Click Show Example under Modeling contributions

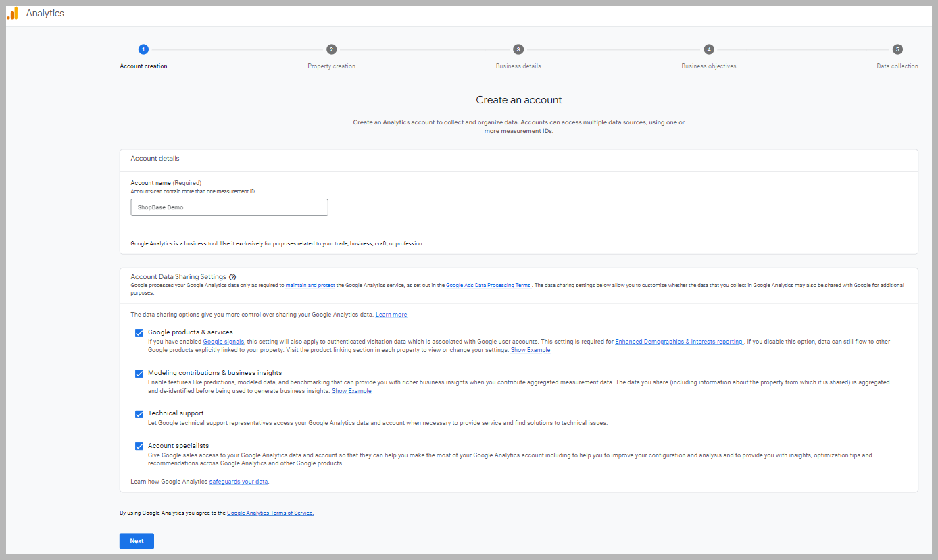pos(351,391)
